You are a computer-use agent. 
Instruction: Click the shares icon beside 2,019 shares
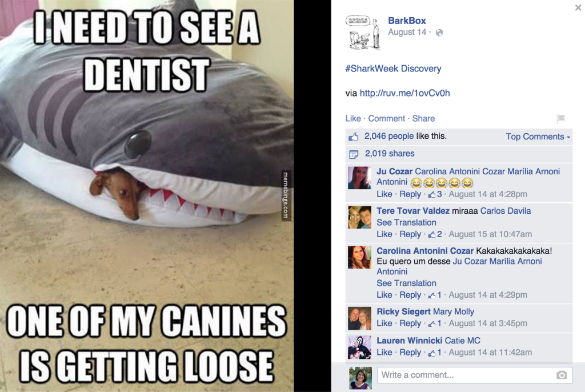353,154
